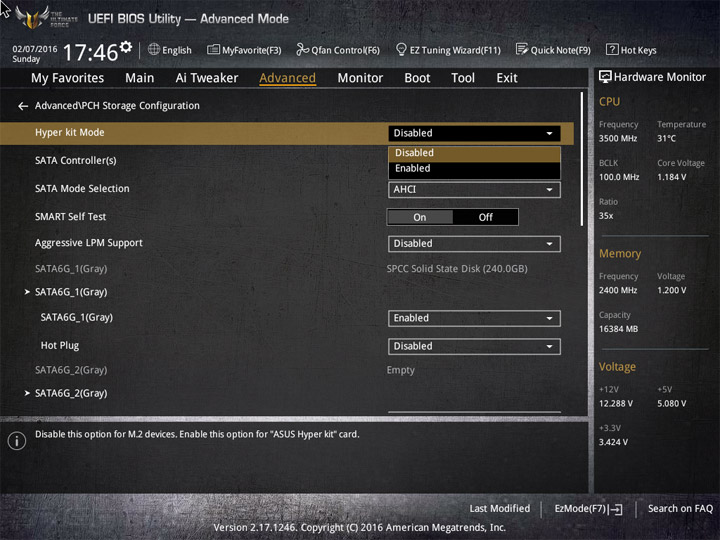Click the back arrow beside Advanced\PCH Storage Configuration

point(23,106)
